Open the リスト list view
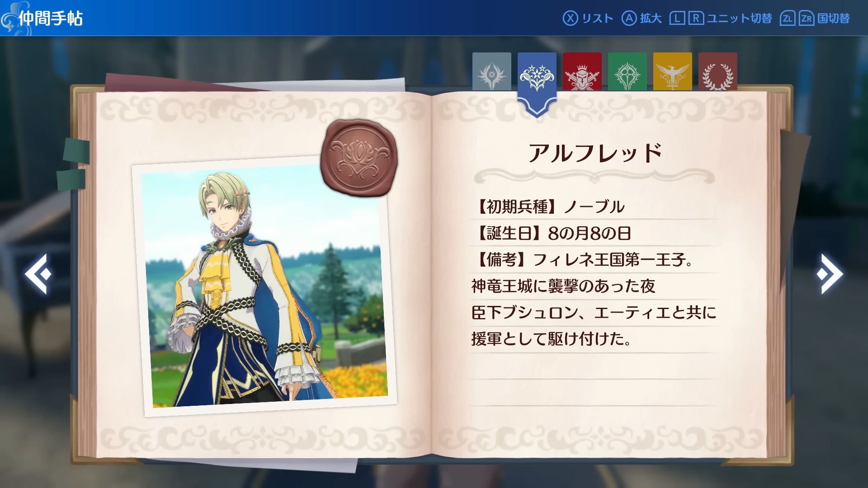The height and width of the screenshot is (488, 868). click(597, 18)
